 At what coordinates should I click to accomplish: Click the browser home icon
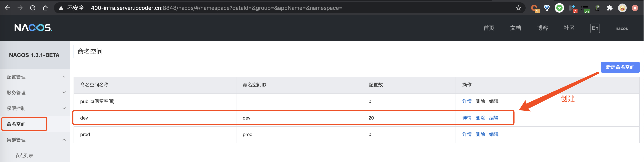[x=45, y=8]
